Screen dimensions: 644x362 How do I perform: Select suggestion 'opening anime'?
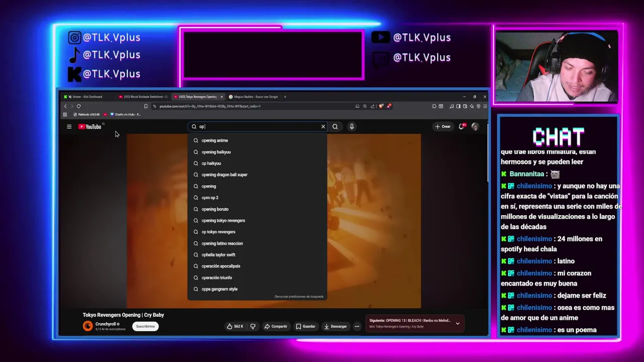point(257,140)
